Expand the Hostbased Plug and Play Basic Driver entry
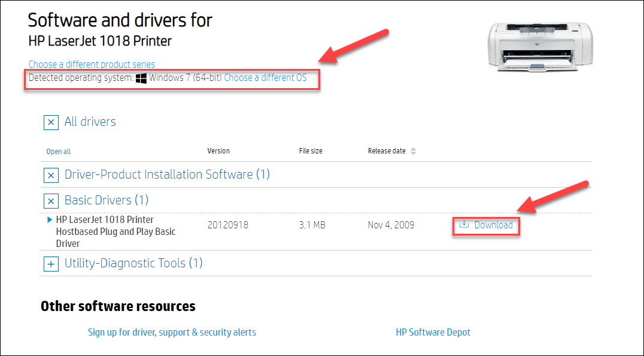This screenshot has height=356, width=644. click(x=49, y=219)
